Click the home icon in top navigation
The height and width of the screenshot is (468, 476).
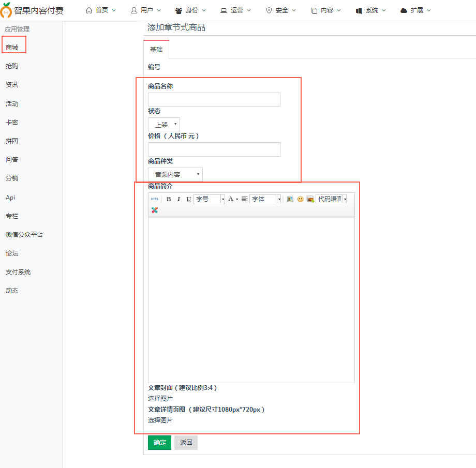click(88, 10)
